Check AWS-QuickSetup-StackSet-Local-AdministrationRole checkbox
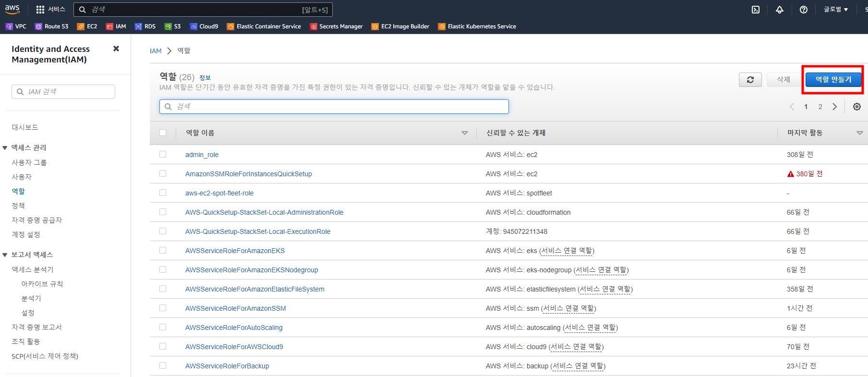Viewport: 868px width, 377px height. click(x=163, y=212)
